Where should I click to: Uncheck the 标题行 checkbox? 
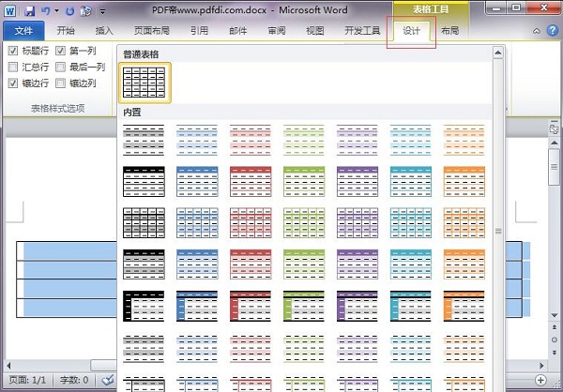pyautogui.click(x=13, y=51)
